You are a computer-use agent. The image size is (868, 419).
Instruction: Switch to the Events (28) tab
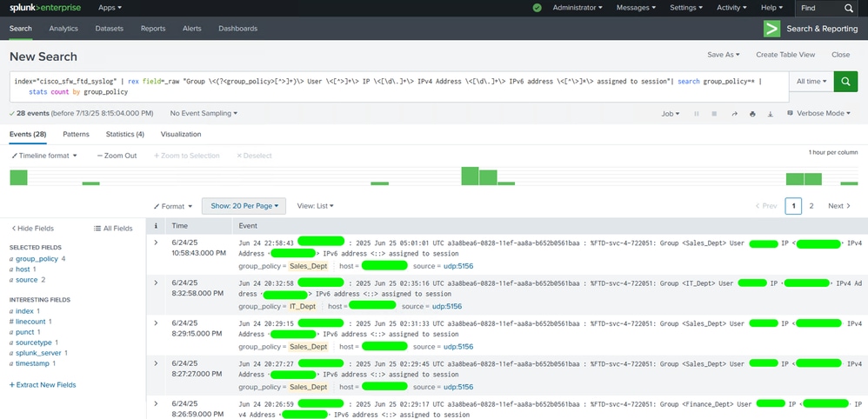[x=28, y=135]
